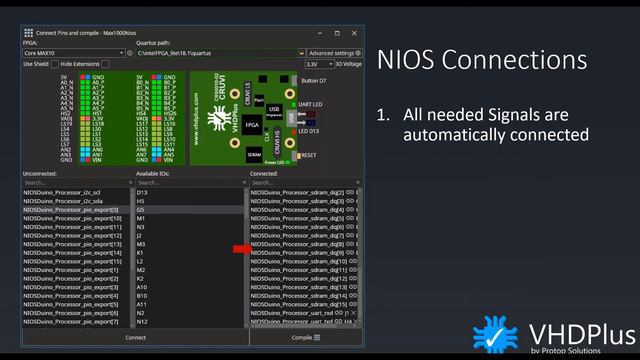Click link icon of sdram_dq[5] row
Screen dimensions: 640x360
(x=350, y=218)
